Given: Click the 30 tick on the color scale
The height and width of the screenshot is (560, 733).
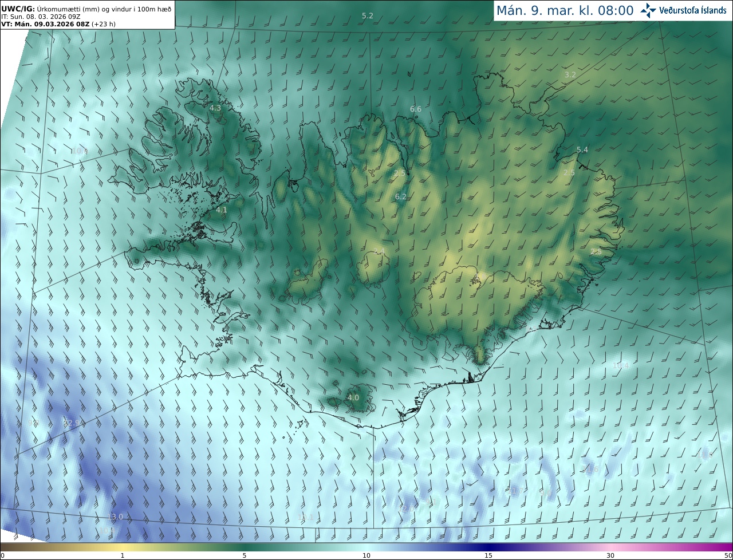Looking at the screenshot, I should (x=610, y=555).
